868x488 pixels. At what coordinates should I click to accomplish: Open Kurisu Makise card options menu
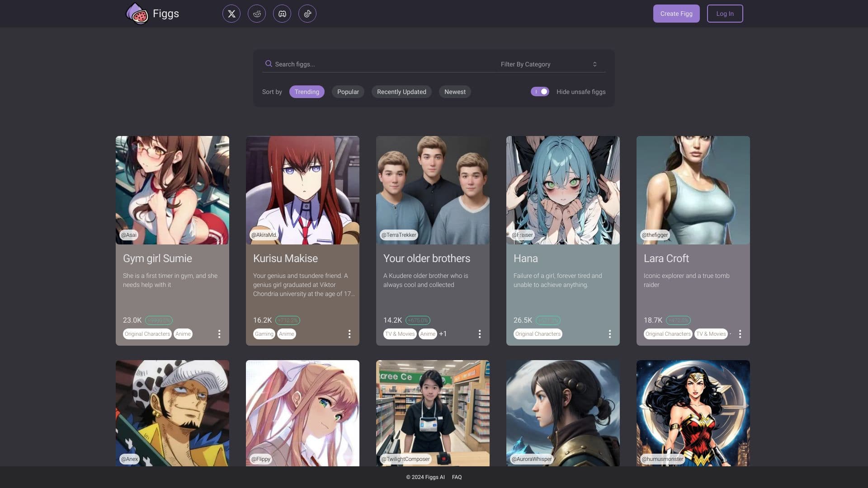coord(349,334)
